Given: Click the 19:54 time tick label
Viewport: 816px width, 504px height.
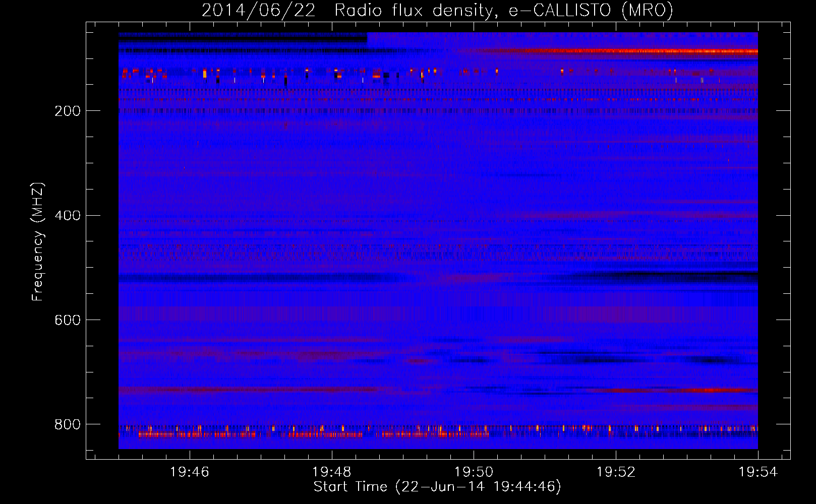Looking at the screenshot, I should point(758,472).
